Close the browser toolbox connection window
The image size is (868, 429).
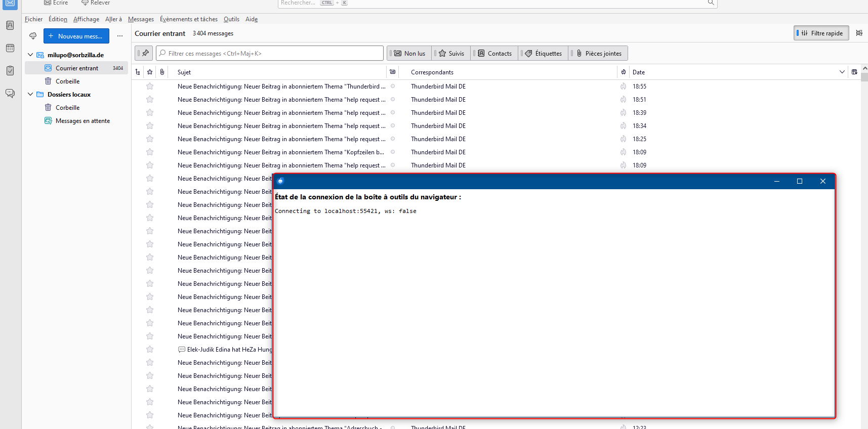tap(823, 181)
